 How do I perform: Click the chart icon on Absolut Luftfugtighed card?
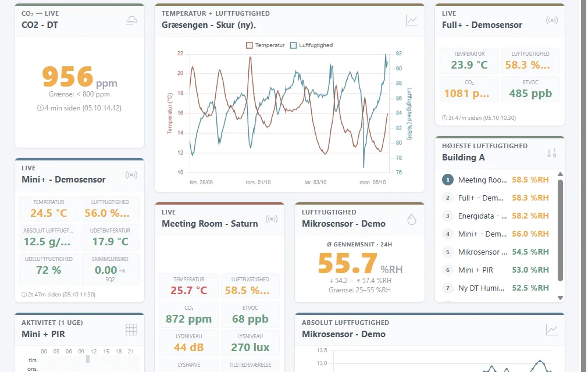pyautogui.click(x=551, y=330)
